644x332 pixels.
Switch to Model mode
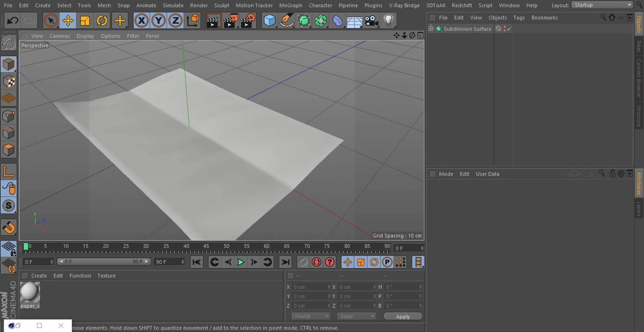point(8,64)
